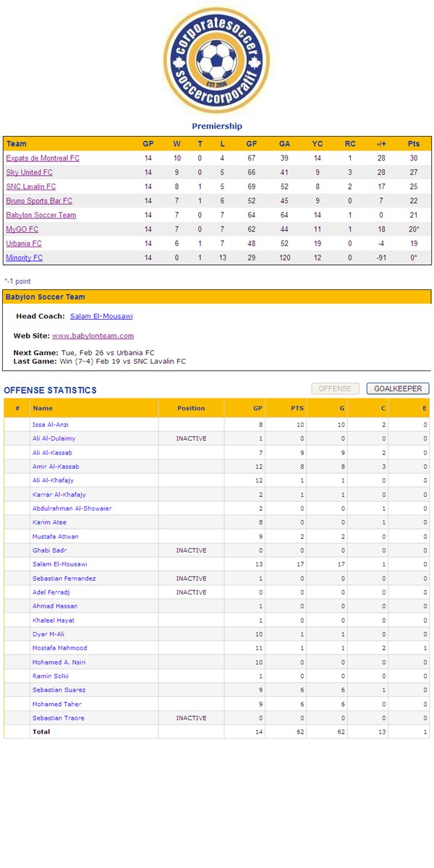The width and height of the screenshot is (434, 868).
Task: Click the YC column header in standings
Action: click(318, 144)
